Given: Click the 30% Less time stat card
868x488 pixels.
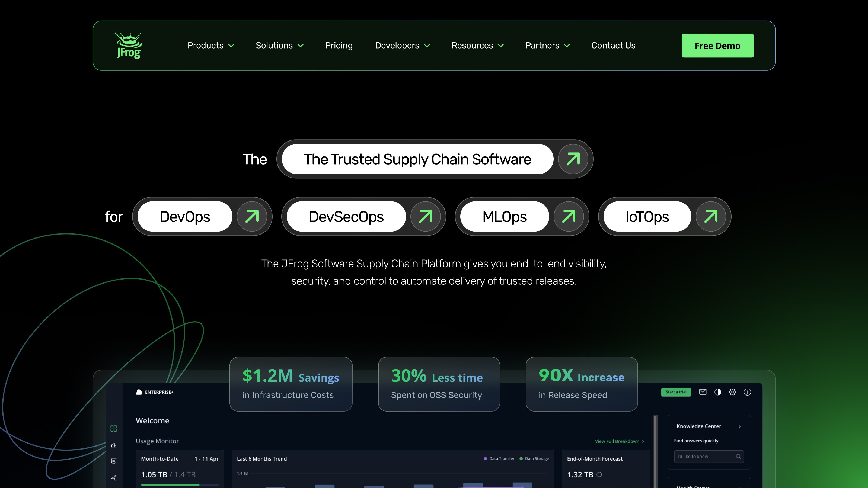Looking at the screenshot, I should click(439, 384).
